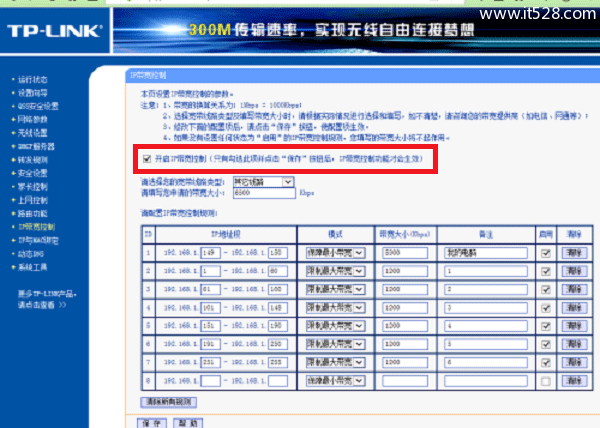Click the 清除 button for rule 4
Screen dimensions: 600x428
(574, 308)
